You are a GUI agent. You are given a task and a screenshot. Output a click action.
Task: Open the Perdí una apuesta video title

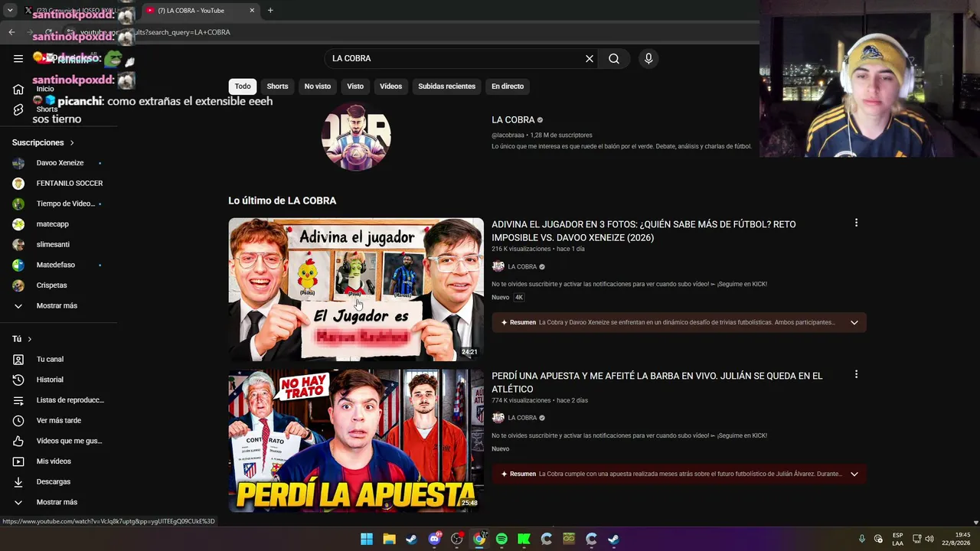point(657,383)
